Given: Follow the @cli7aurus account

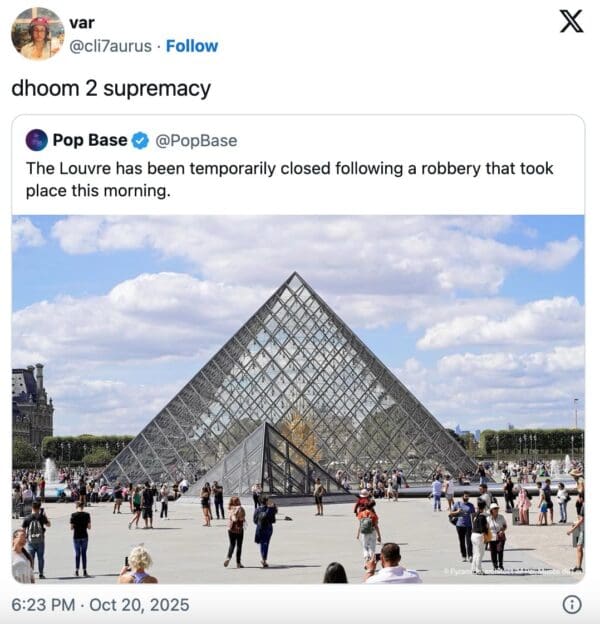Looking at the screenshot, I should tap(192, 46).
